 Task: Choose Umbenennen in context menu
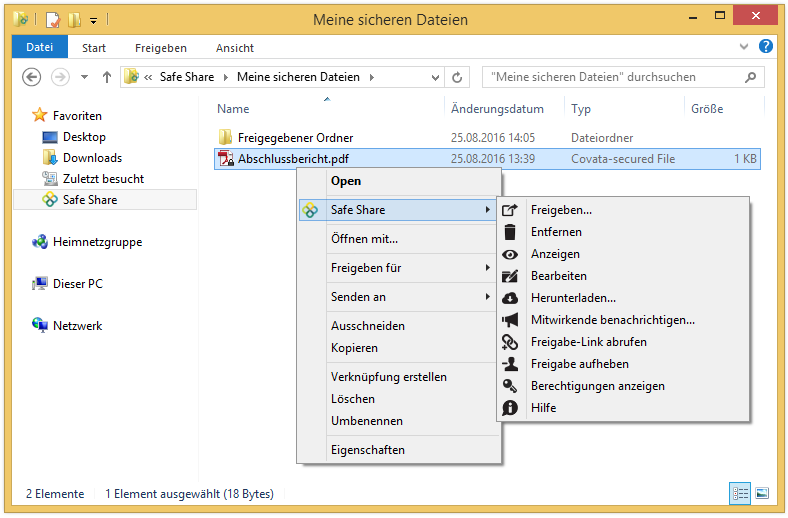[x=399, y=422]
